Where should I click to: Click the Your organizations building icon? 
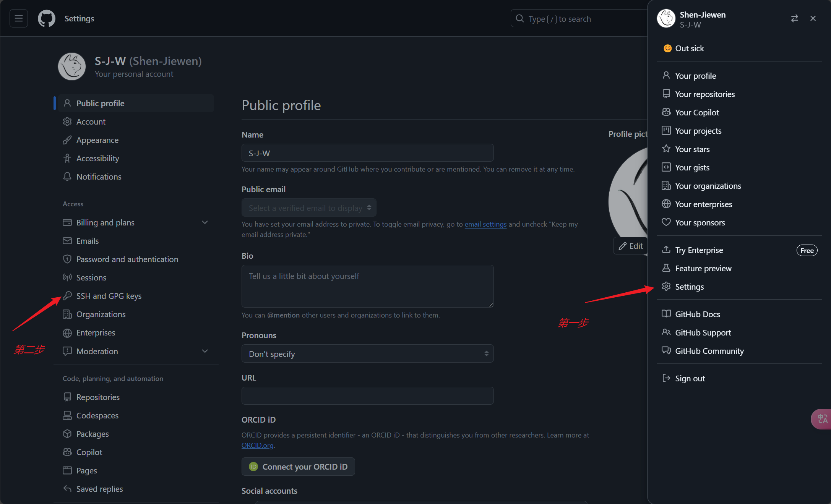pyautogui.click(x=666, y=186)
